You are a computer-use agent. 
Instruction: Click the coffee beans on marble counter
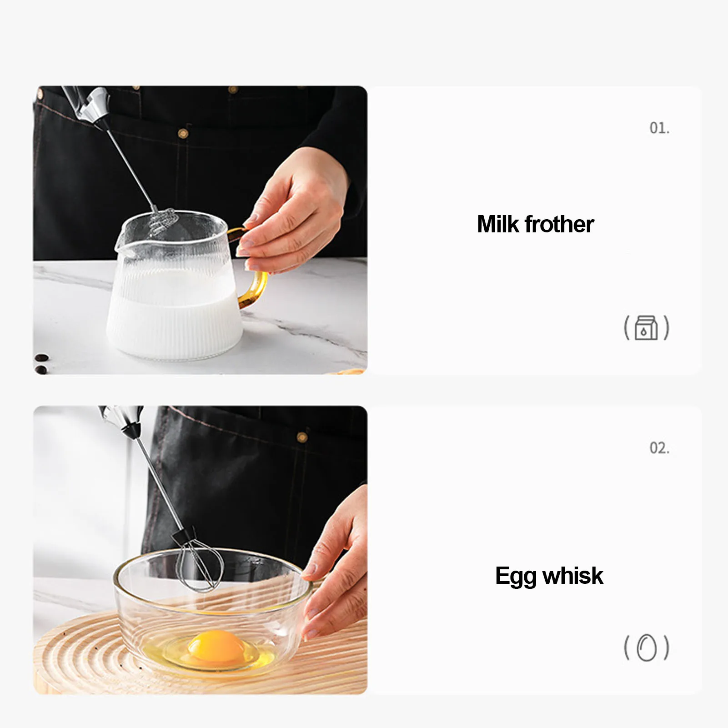tap(41, 363)
